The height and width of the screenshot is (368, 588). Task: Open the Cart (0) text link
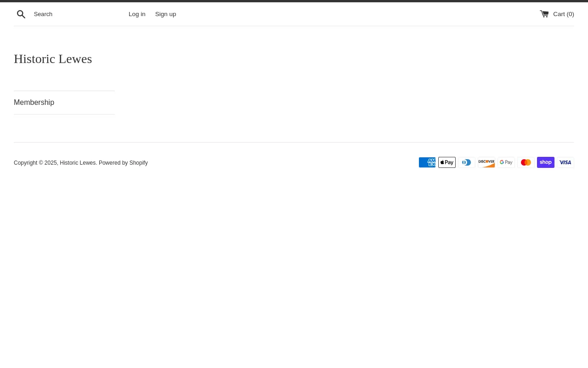pos(563,14)
